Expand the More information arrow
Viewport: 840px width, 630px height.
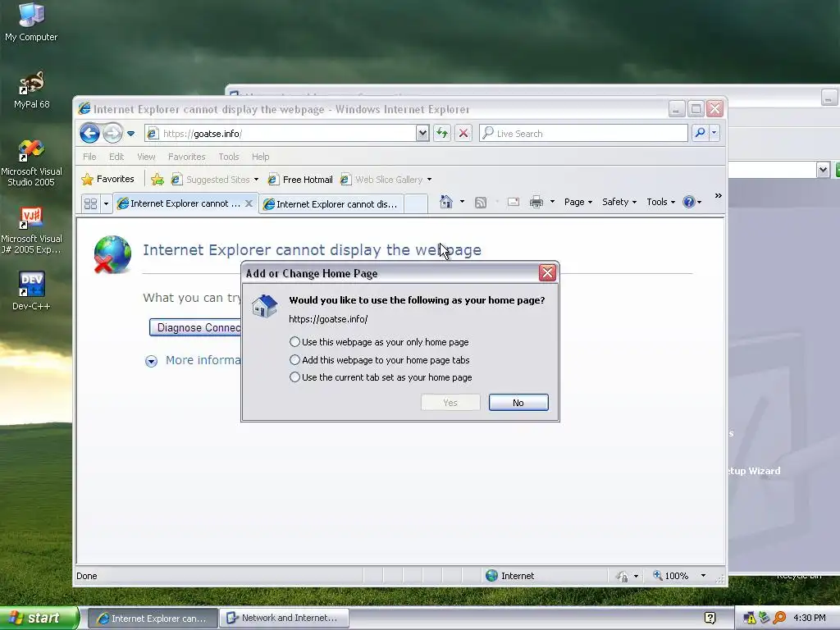tap(151, 361)
